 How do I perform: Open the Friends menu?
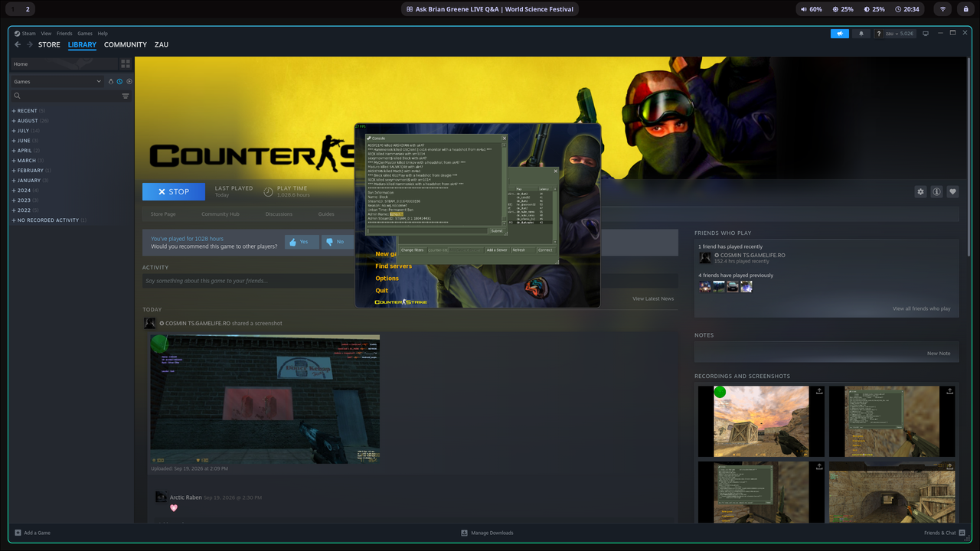coord(64,34)
